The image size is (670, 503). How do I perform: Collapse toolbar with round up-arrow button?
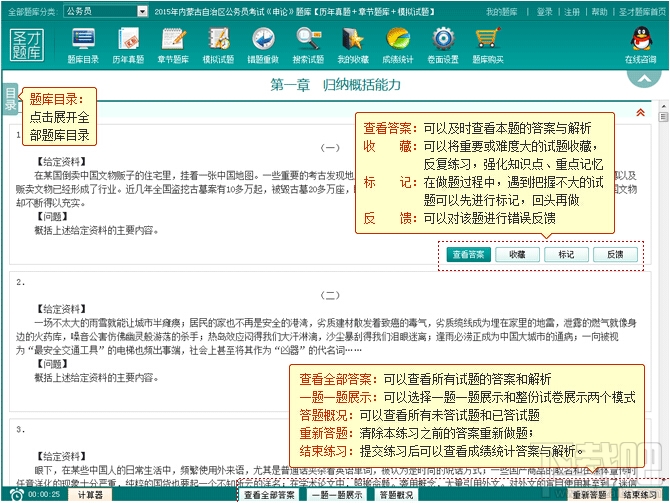tap(644, 78)
